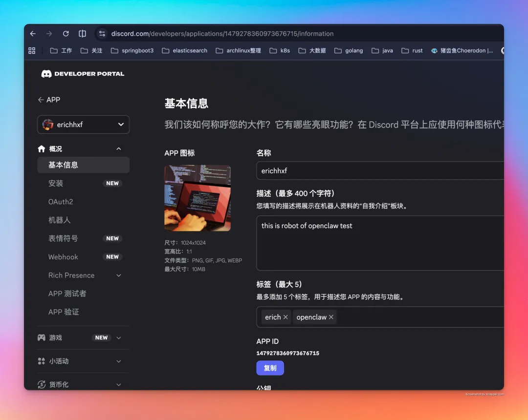Image resolution: width=528 pixels, height=420 pixels.
Task: Collapse the 概况 section chevron
Action: pos(118,148)
